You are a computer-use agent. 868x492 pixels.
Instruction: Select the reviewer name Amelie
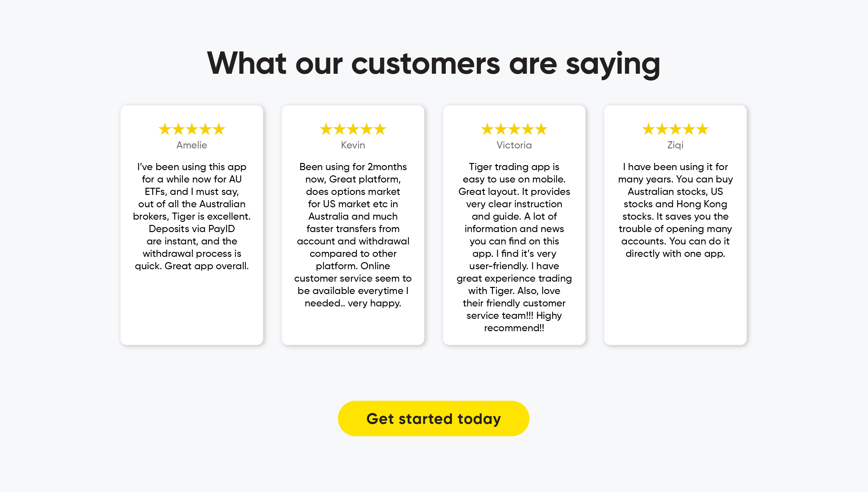(192, 145)
